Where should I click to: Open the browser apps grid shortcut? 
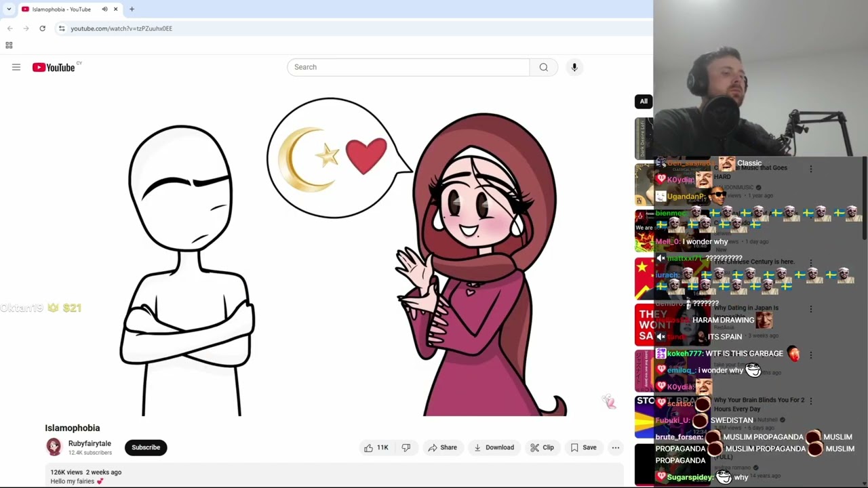click(x=9, y=45)
